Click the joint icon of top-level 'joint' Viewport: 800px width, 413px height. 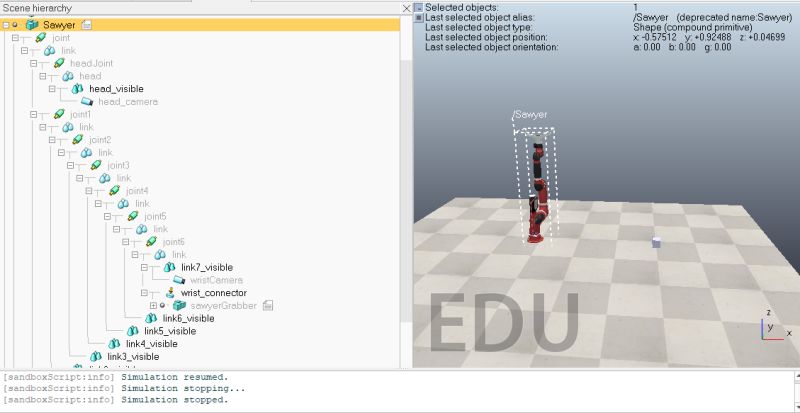pos(41,37)
